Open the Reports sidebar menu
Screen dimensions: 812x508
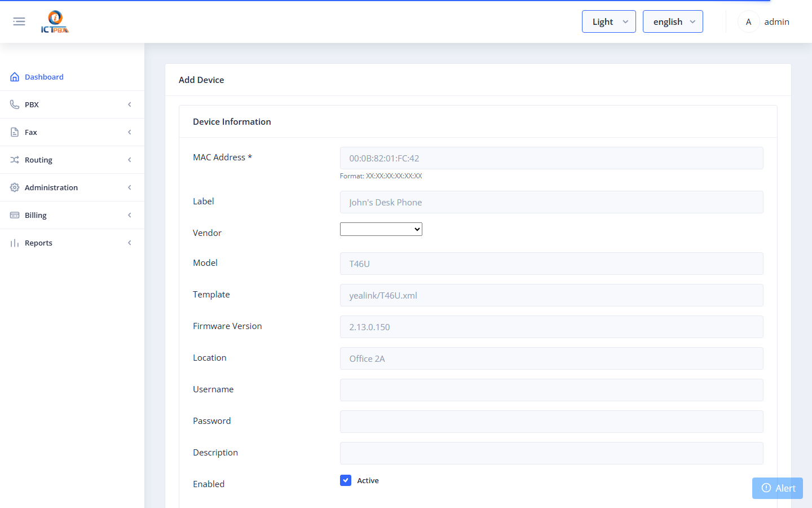pyautogui.click(x=72, y=243)
